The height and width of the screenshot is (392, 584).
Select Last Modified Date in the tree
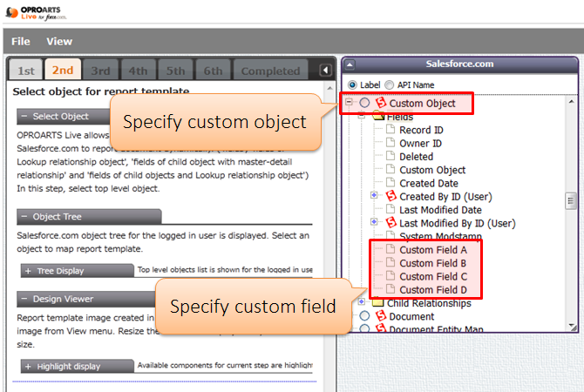tap(440, 210)
